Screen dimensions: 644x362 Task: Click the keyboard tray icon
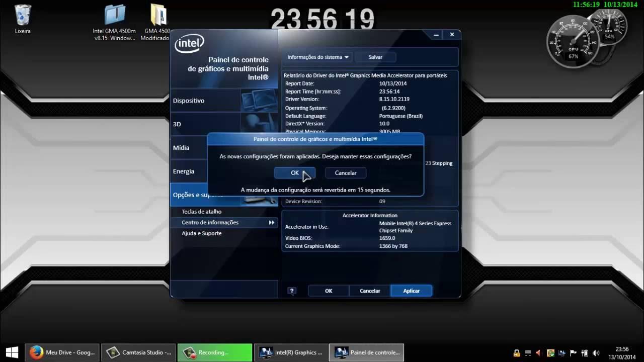(x=528, y=353)
